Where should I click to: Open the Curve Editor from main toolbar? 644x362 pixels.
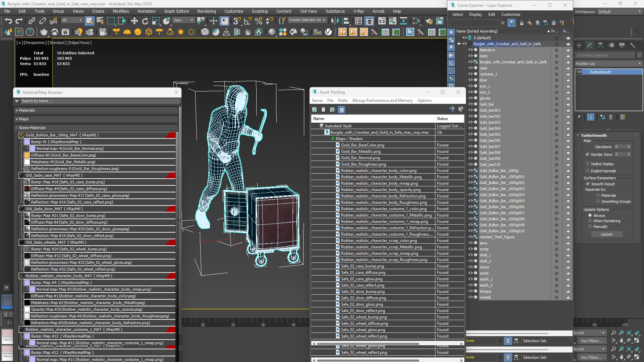(393, 21)
